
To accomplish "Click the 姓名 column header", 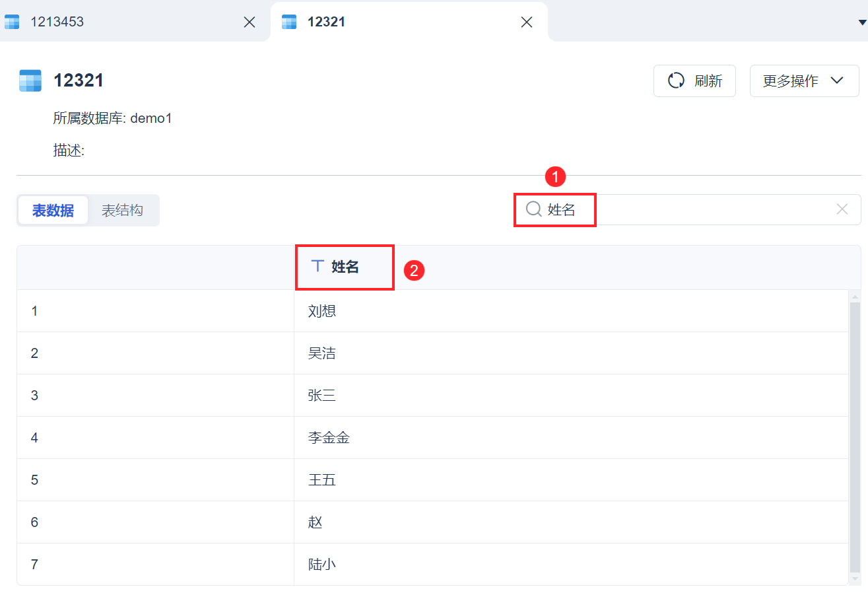I will point(345,267).
